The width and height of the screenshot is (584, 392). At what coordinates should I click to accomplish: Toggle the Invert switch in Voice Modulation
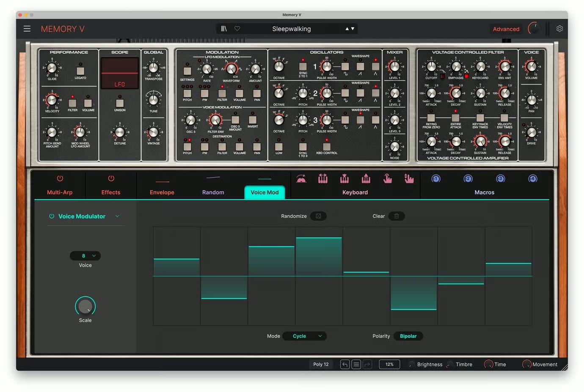pyautogui.click(x=253, y=120)
